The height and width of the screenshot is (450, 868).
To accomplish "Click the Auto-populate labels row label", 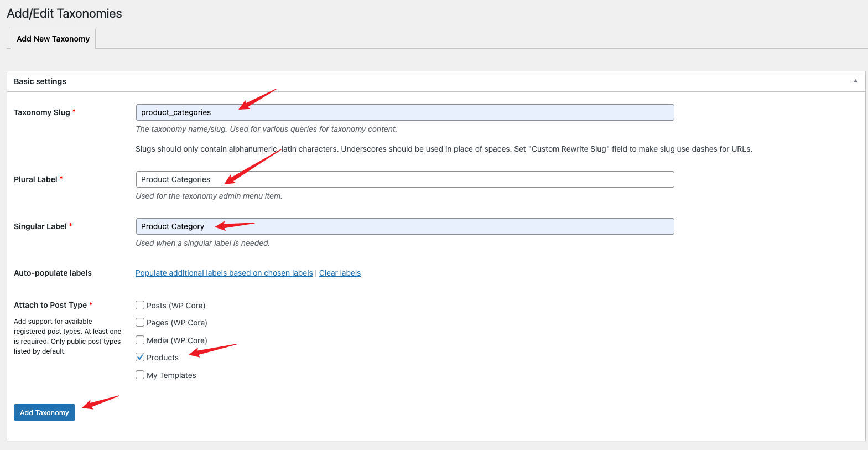I will (x=53, y=273).
